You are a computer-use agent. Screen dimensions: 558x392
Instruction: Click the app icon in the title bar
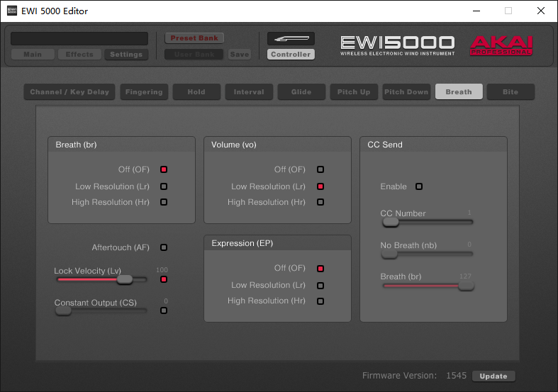(x=11, y=11)
